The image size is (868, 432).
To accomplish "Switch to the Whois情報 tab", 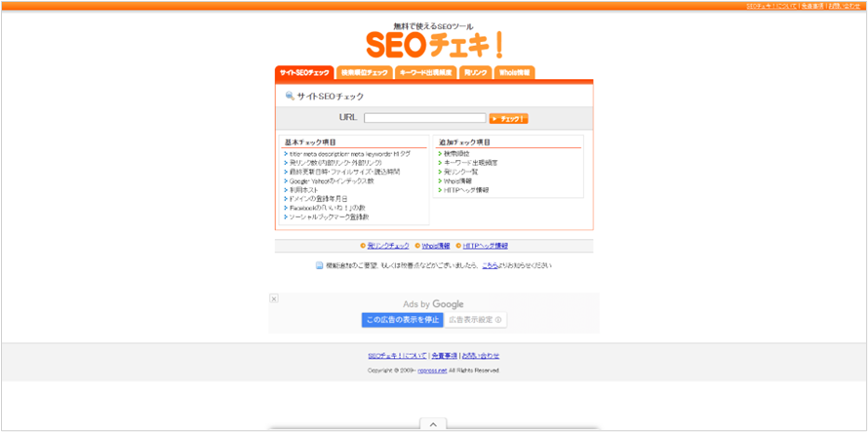I will coord(514,73).
